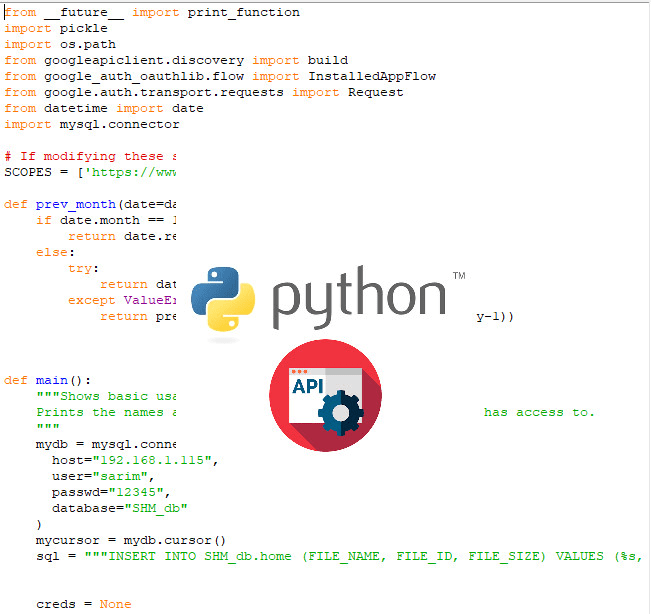The image size is (651, 614).
Task: Click 'mysql.connector' import text
Action: [x=120, y=125]
